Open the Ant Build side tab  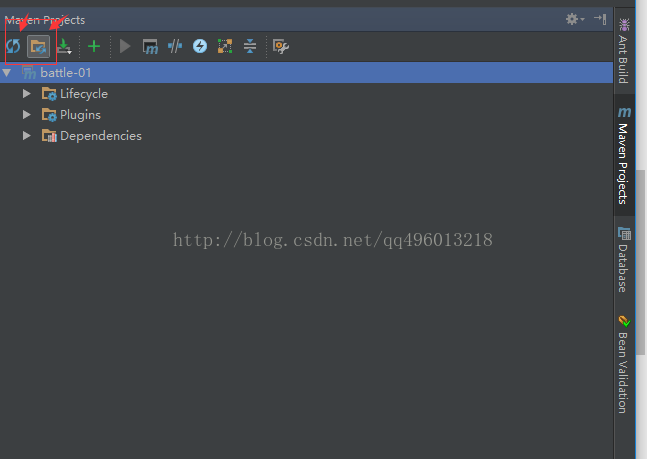pyautogui.click(x=623, y=51)
